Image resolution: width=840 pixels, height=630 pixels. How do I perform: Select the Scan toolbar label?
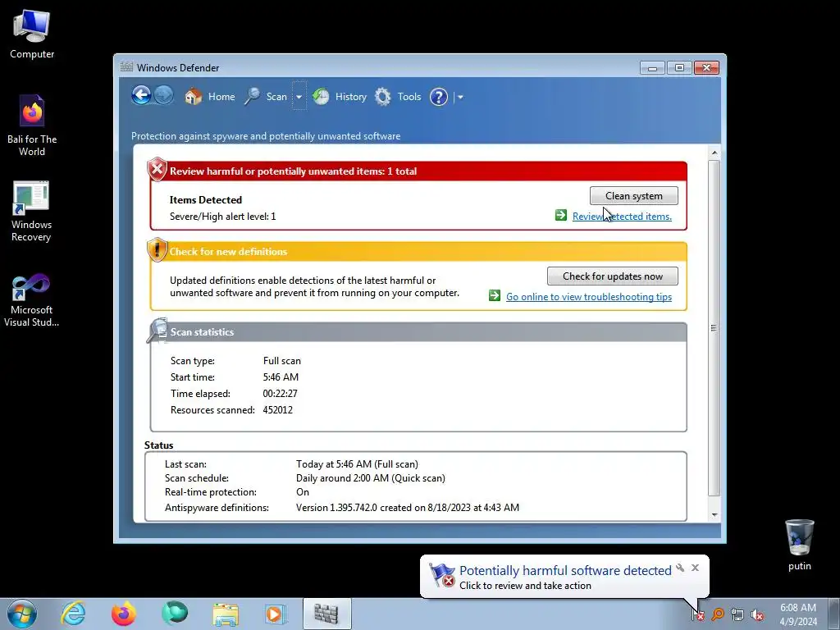point(276,97)
